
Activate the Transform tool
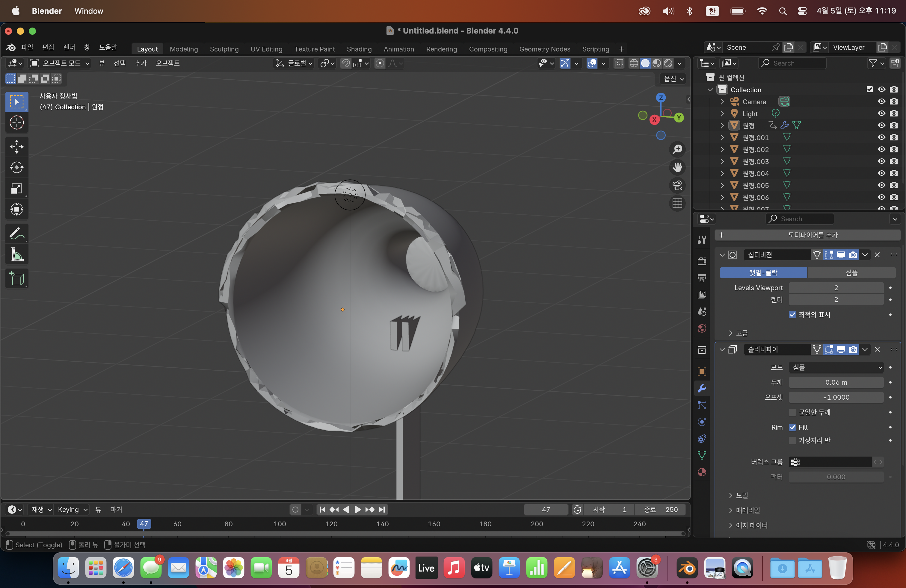click(17, 209)
